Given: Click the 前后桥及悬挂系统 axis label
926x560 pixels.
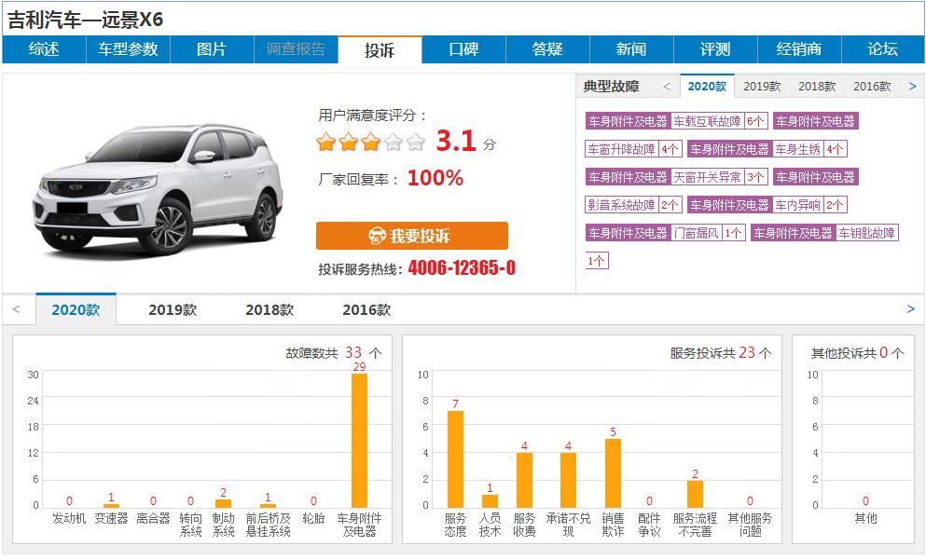Looking at the screenshot, I should (269, 525).
